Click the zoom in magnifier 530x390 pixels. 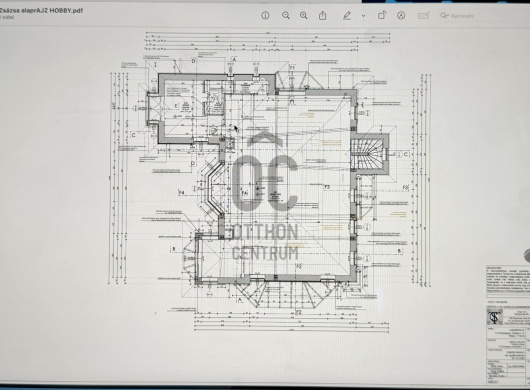[304, 16]
